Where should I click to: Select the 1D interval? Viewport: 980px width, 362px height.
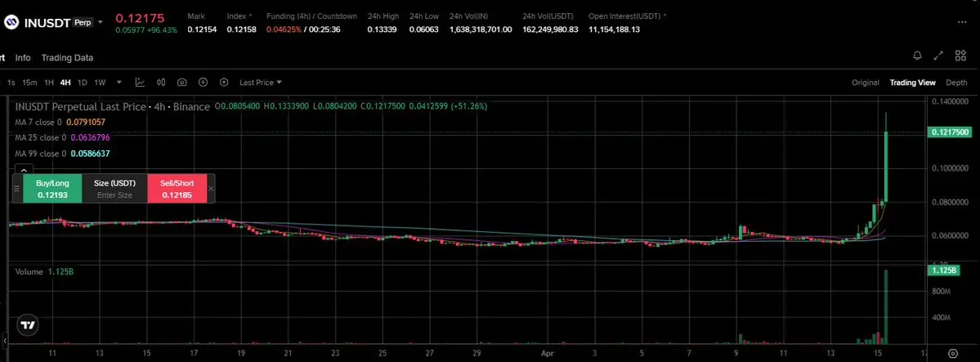click(82, 83)
